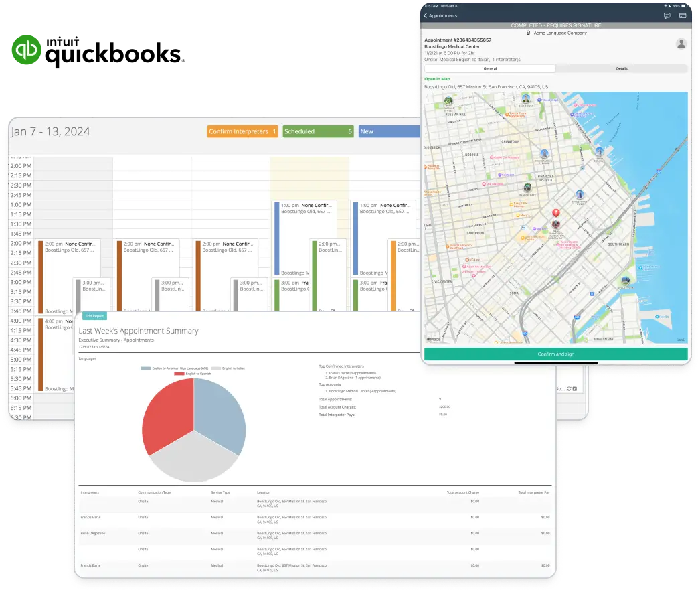Image resolution: width=700 pixels, height=592 pixels.
Task: Click the 12:00 PM time label
Action: (21, 166)
